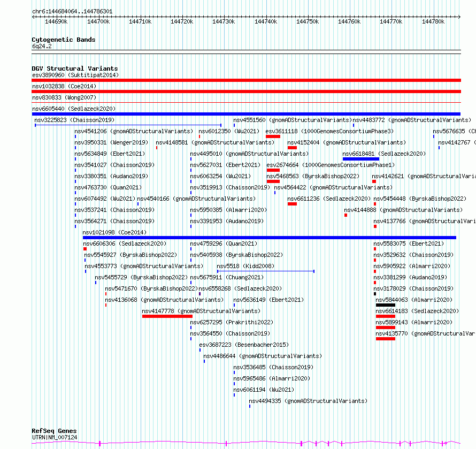Viewport: 476px width, 449px height.
Task: Click the nsv1021098 (Coe2014) blue bar
Action: 270,238
